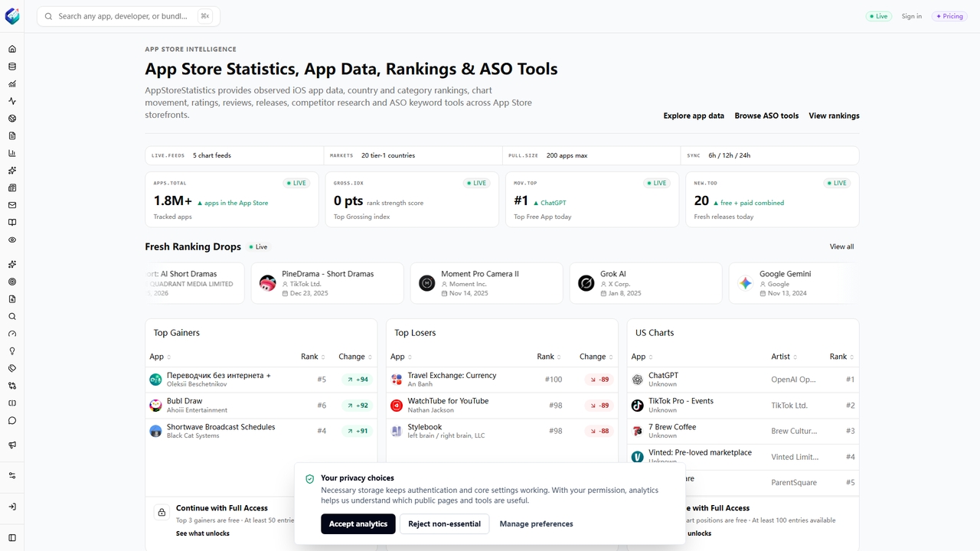This screenshot has width=980, height=551.
Task: Open the megaphone sidebar icon
Action: tap(11, 445)
